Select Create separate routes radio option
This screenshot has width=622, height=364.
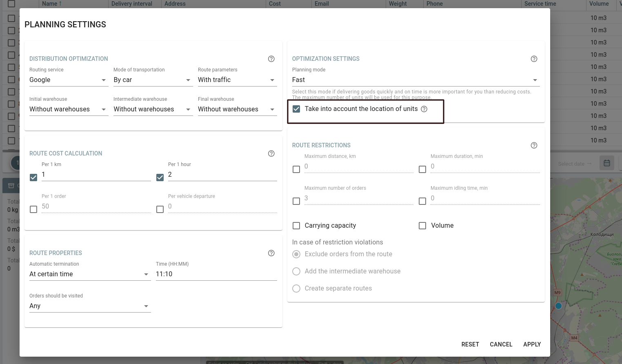tap(296, 289)
